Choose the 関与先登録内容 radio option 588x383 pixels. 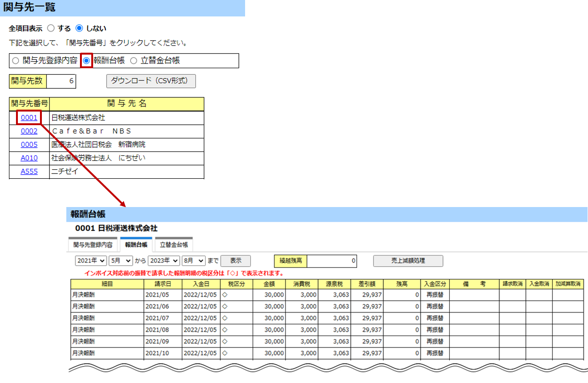(x=16, y=61)
